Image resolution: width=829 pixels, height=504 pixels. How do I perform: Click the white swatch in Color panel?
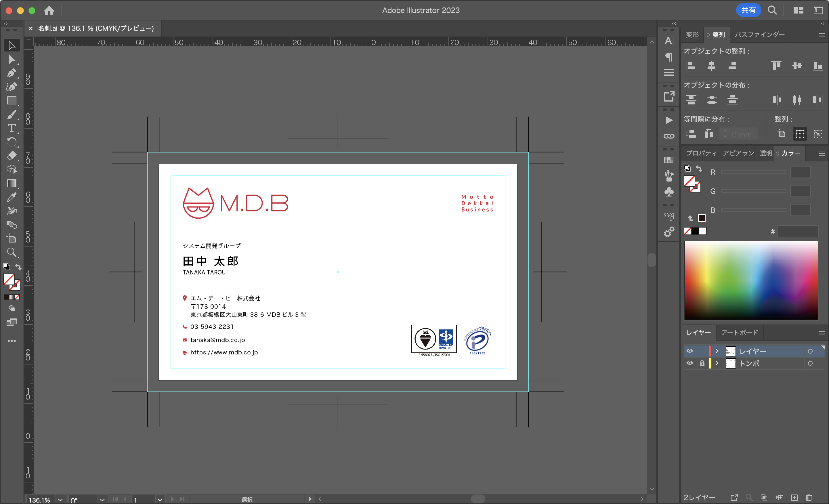[x=702, y=231]
